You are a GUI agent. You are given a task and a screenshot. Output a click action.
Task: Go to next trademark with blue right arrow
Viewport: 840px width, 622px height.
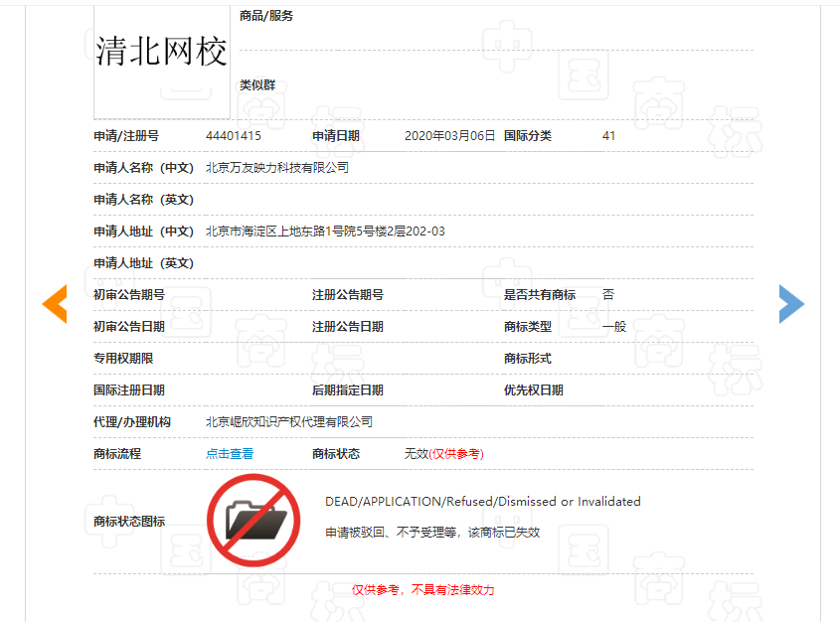coord(791,304)
